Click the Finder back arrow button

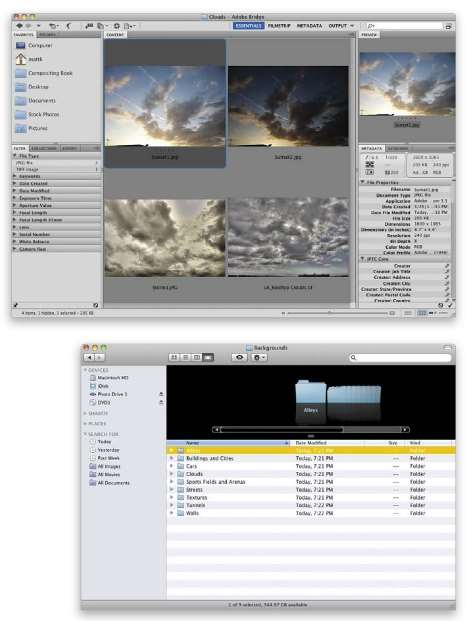89,357
